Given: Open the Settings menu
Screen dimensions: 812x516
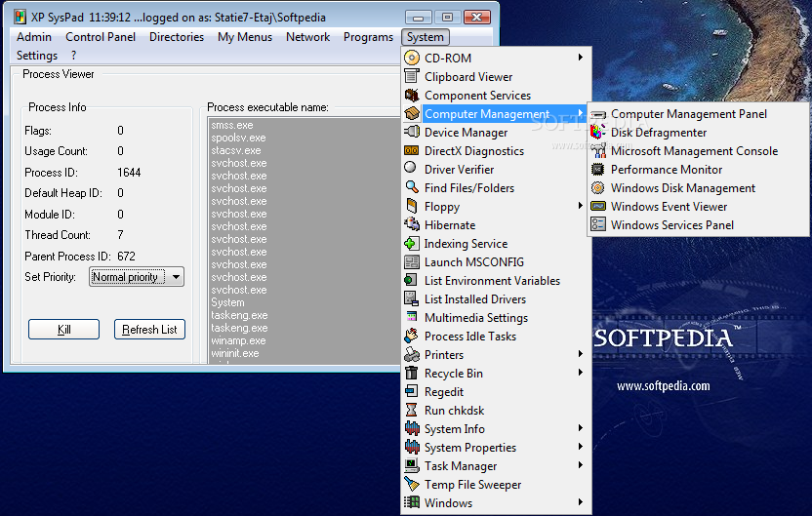Looking at the screenshot, I should [x=37, y=55].
